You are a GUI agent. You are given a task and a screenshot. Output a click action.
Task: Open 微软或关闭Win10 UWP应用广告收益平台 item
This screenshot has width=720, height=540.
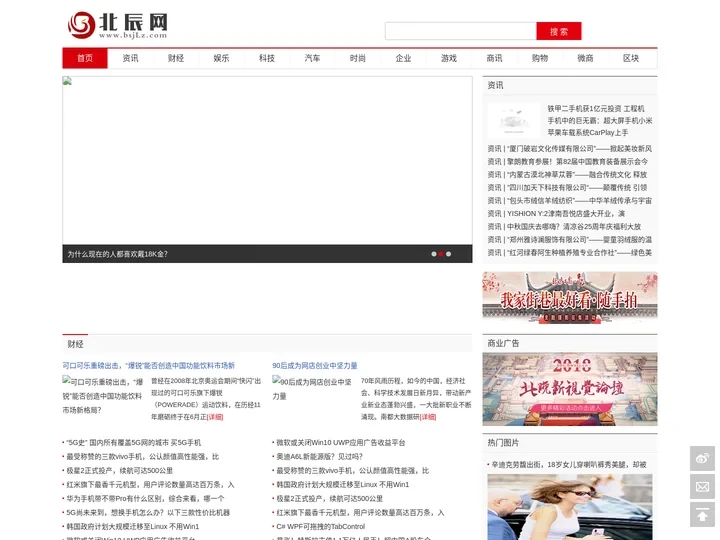(340, 443)
